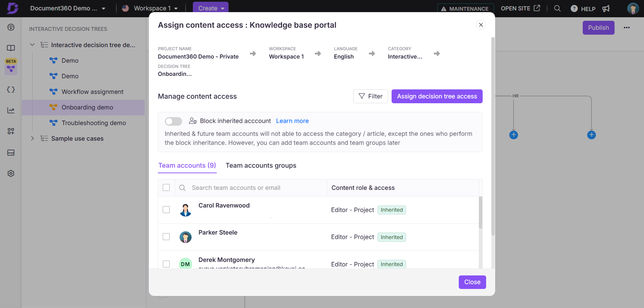The image size is (644, 308).
Task: Close the dialog with the X icon
Action: pos(481,25)
